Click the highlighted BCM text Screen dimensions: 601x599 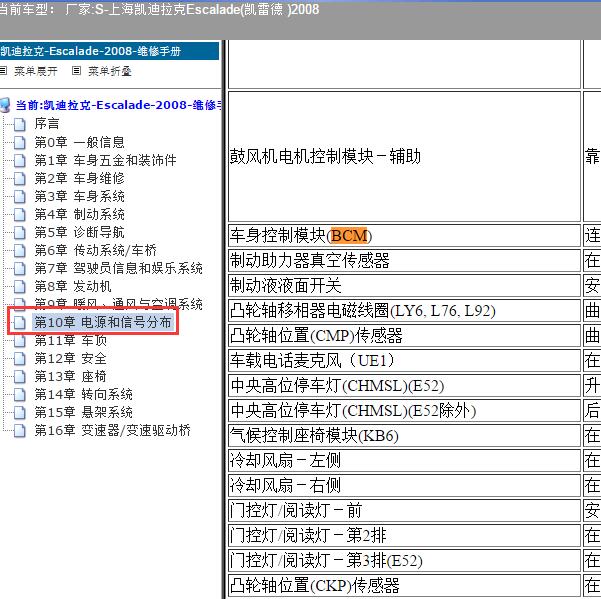click(349, 235)
